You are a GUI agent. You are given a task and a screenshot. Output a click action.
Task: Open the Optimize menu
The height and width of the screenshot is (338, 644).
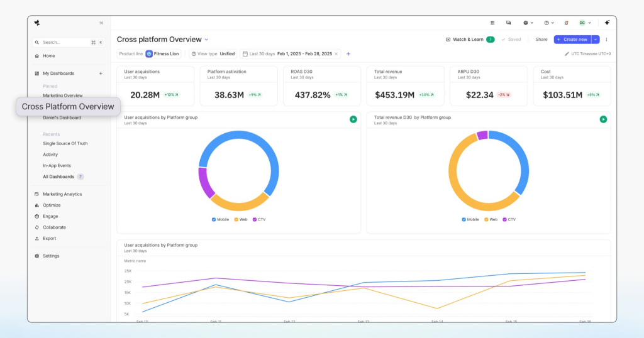(52, 205)
